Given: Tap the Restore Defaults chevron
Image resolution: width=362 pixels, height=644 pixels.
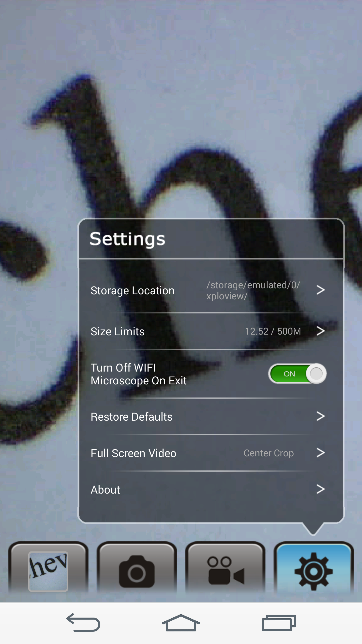Looking at the screenshot, I should point(321,416).
